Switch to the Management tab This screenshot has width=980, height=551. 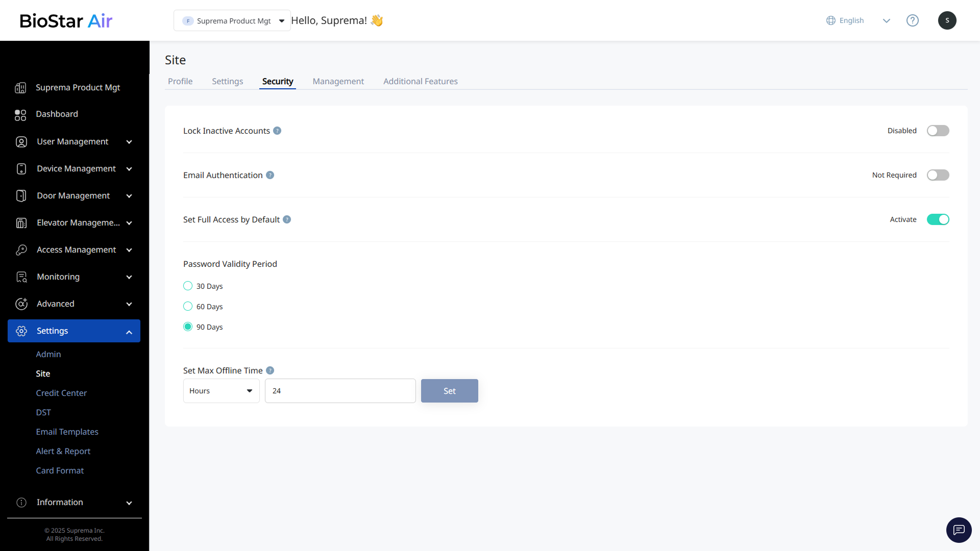(x=338, y=82)
